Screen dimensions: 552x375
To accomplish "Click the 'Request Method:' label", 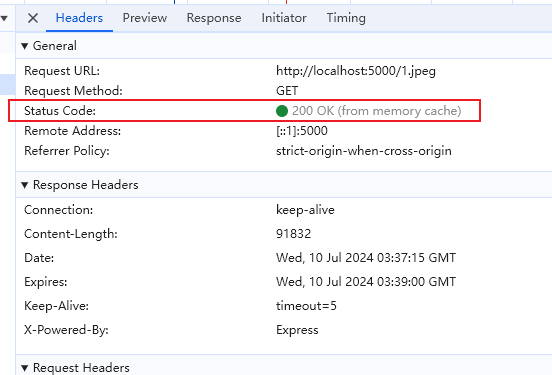I will [x=73, y=91].
